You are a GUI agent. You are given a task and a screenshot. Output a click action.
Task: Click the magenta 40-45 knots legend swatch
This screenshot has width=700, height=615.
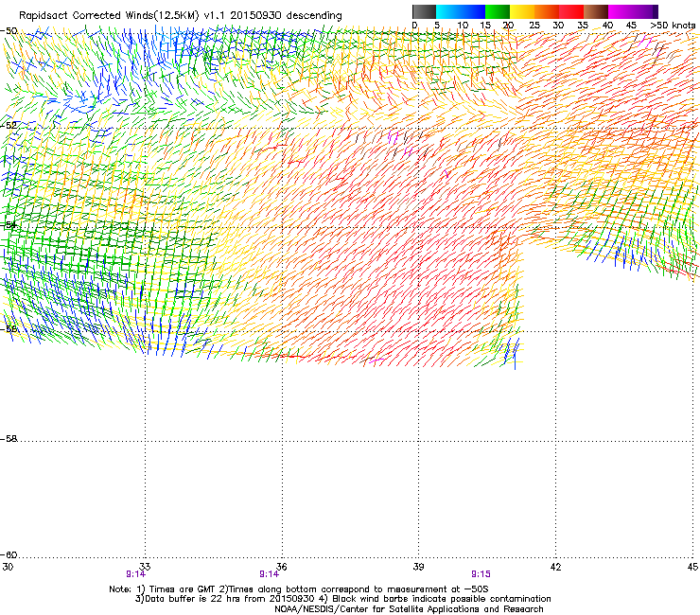(621, 11)
